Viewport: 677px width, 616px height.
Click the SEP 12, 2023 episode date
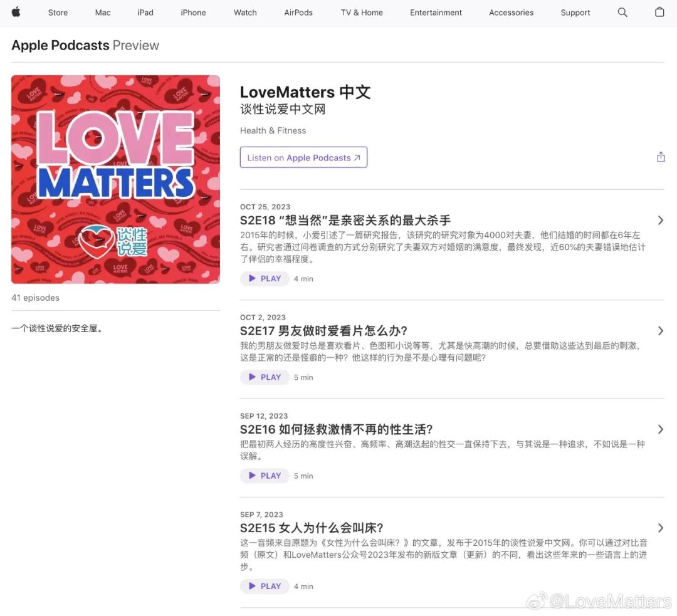(264, 415)
